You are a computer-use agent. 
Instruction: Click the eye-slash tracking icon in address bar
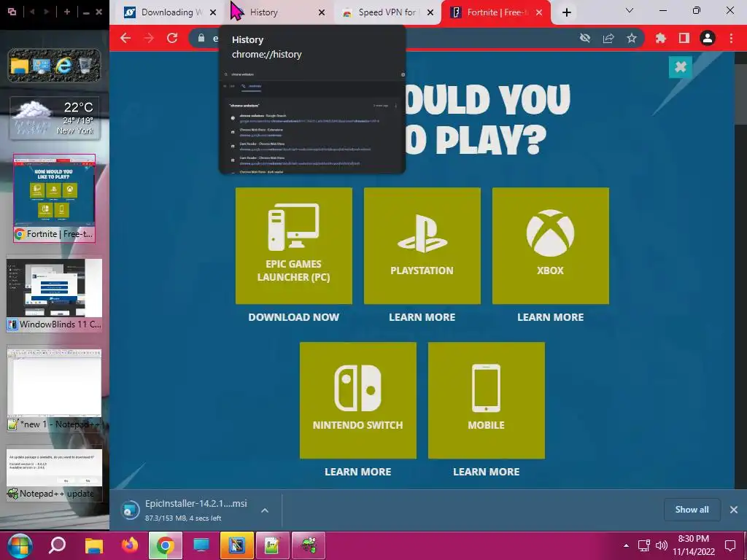pos(585,38)
